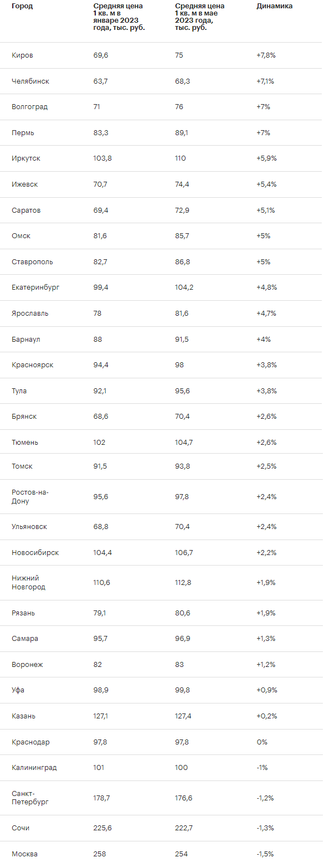Click the Город column header
The width and height of the screenshot is (324, 868).
pyautogui.click(x=22, y=6)
